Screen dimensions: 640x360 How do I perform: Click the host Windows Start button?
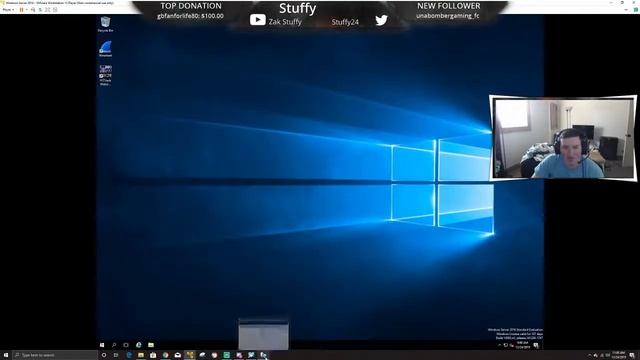tap(6, 355)
